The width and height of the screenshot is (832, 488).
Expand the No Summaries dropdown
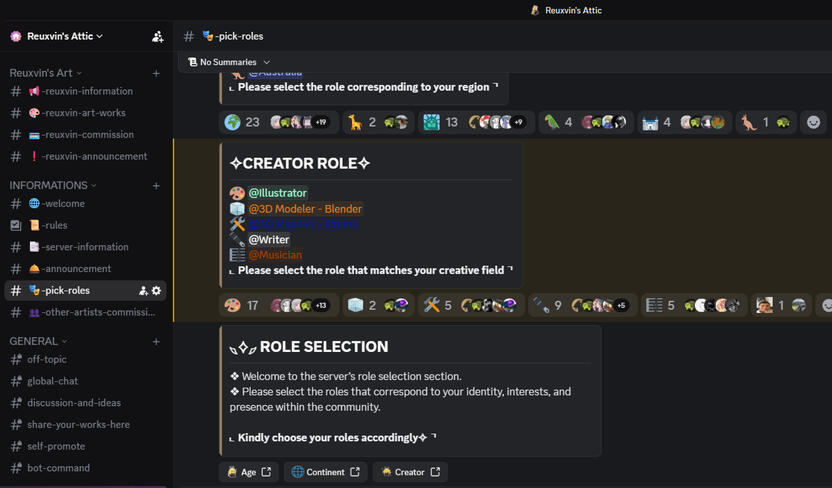[229, 62]
